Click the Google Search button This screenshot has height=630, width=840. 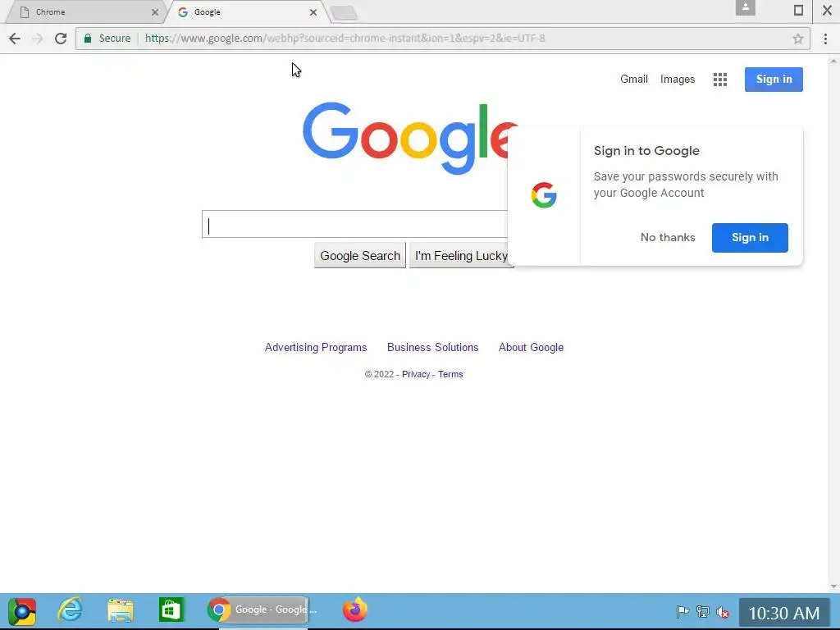coord(360,256)
